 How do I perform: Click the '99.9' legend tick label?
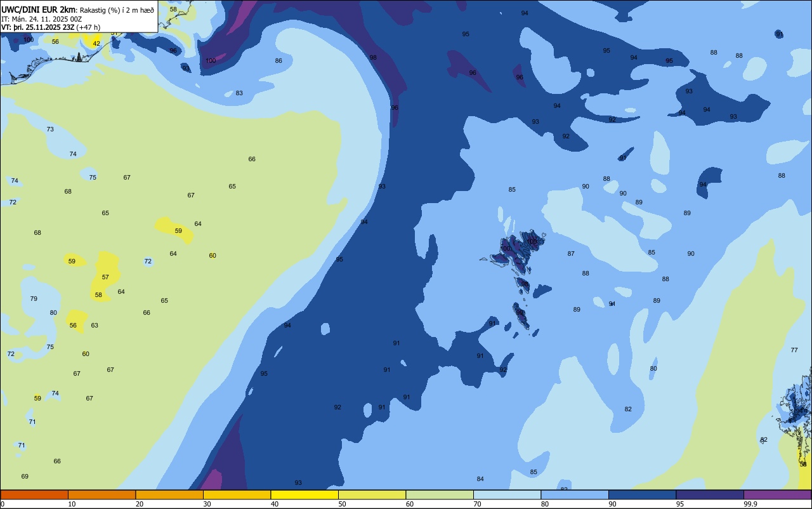pos(750,504)
